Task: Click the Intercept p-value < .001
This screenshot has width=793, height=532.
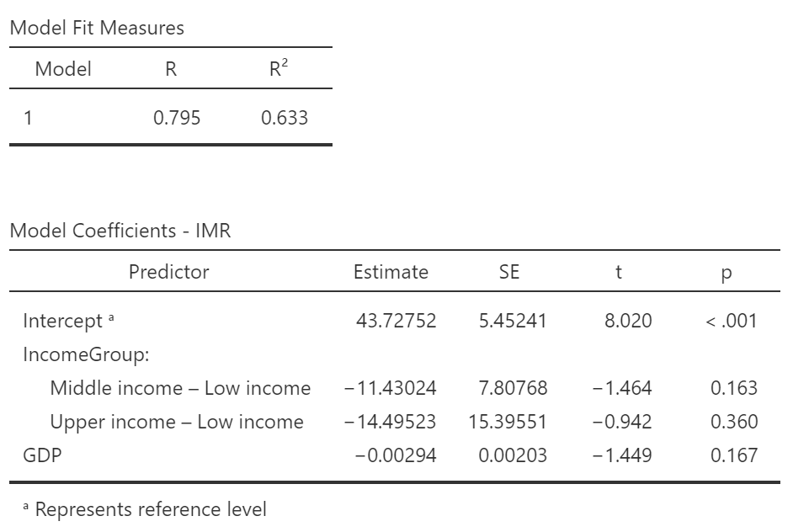Action: pos(728,321)
